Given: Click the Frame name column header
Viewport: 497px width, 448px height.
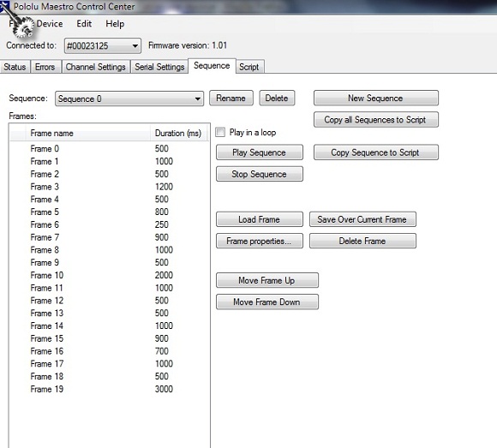Looking at the screenshot, I should tap(87, 134).
